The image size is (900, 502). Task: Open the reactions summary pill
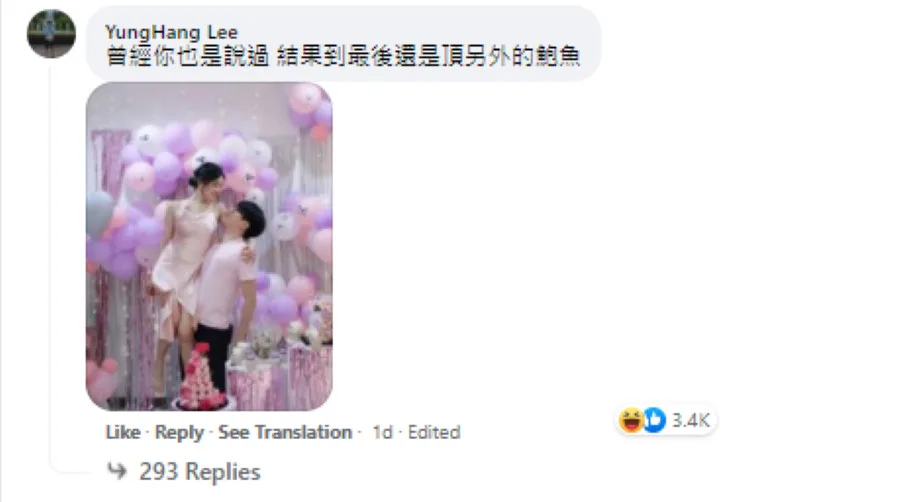[x=665, y=421]
